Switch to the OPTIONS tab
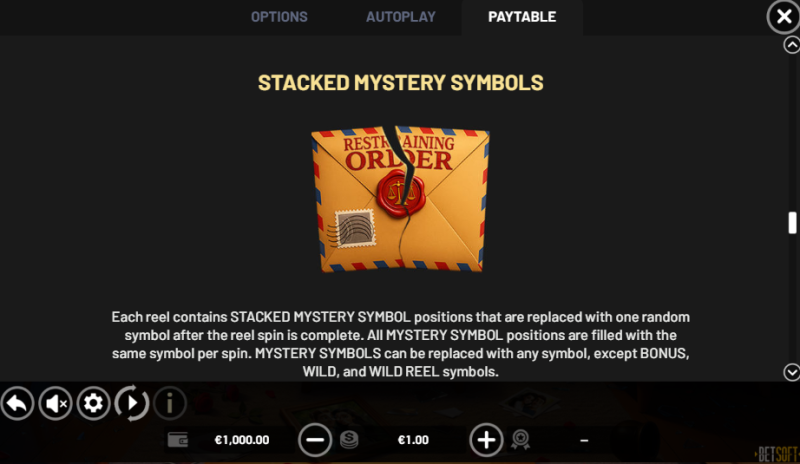 coord(279,17)
